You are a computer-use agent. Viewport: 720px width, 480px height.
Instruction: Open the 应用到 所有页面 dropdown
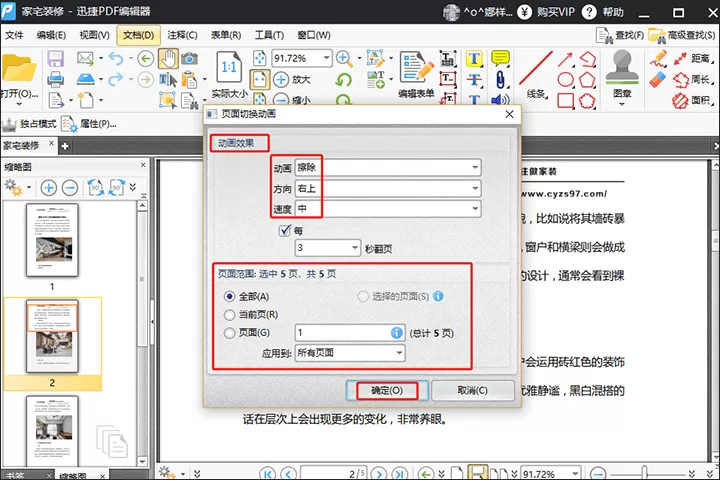point(349,353)
